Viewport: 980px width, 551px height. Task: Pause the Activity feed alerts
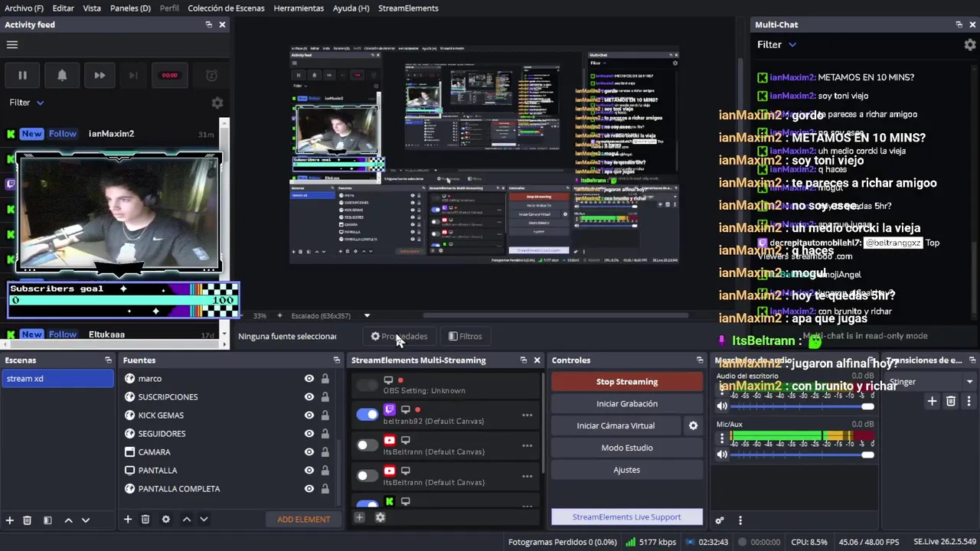(22, 75)
